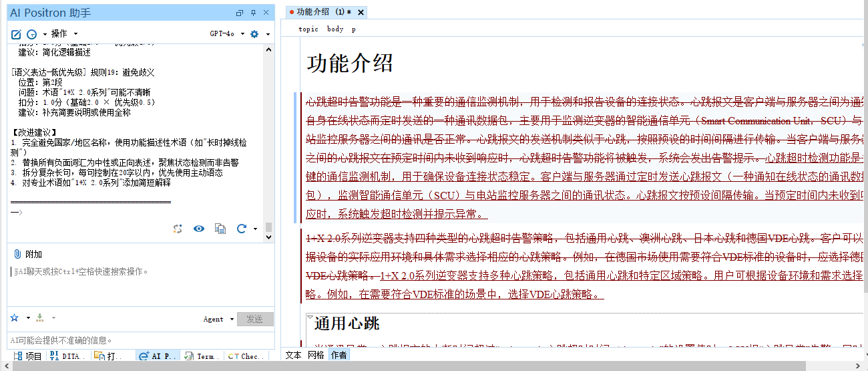Click the 功能介绍 document title

point(350,64)
